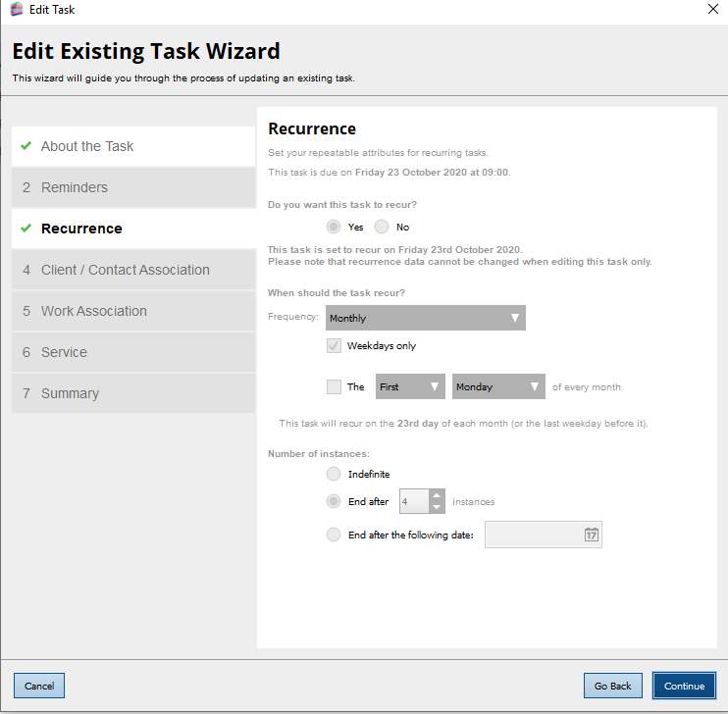Decrease the instances count with down arrow
The width and height of the screenshot is (728, 714).
tap(437, 507)
